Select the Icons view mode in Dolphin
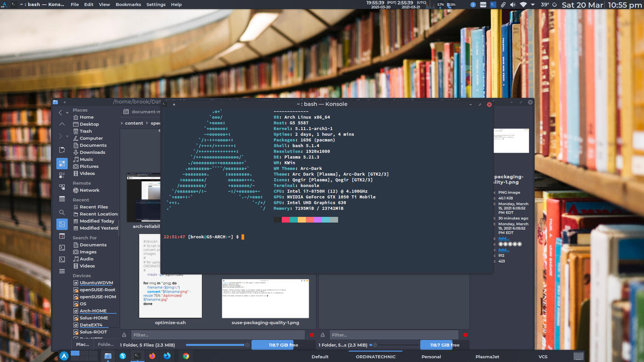The image size is (644, 362). 62,164
